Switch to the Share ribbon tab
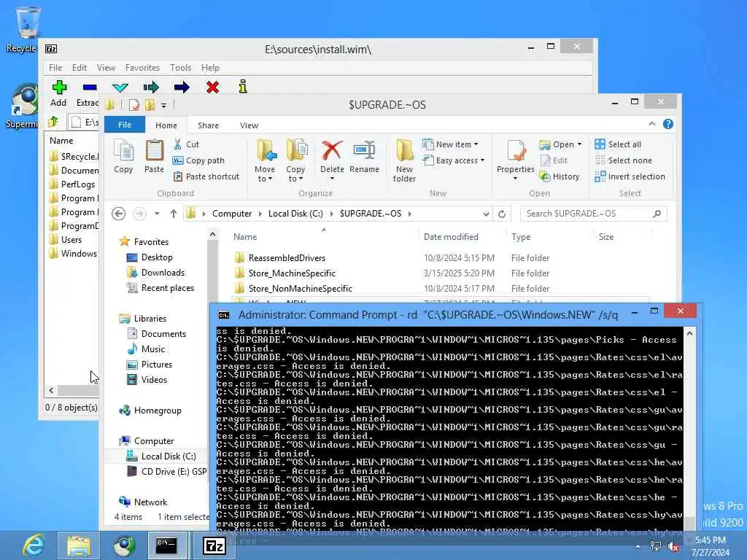 208,125
